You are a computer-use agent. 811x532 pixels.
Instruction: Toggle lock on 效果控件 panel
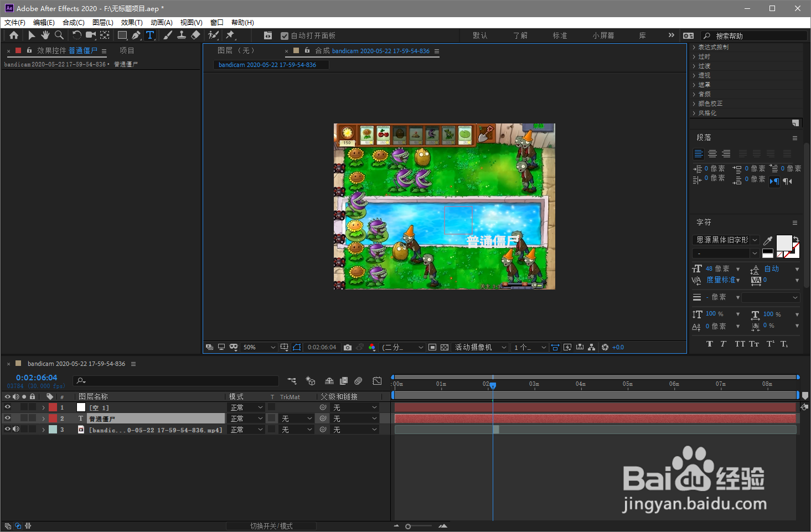(29, 50)
